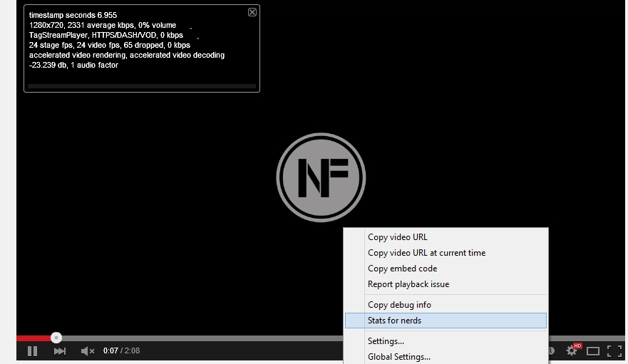Enter fullscreen mode
The height and width of the screenshot is (364, 628).
[614, 351]
